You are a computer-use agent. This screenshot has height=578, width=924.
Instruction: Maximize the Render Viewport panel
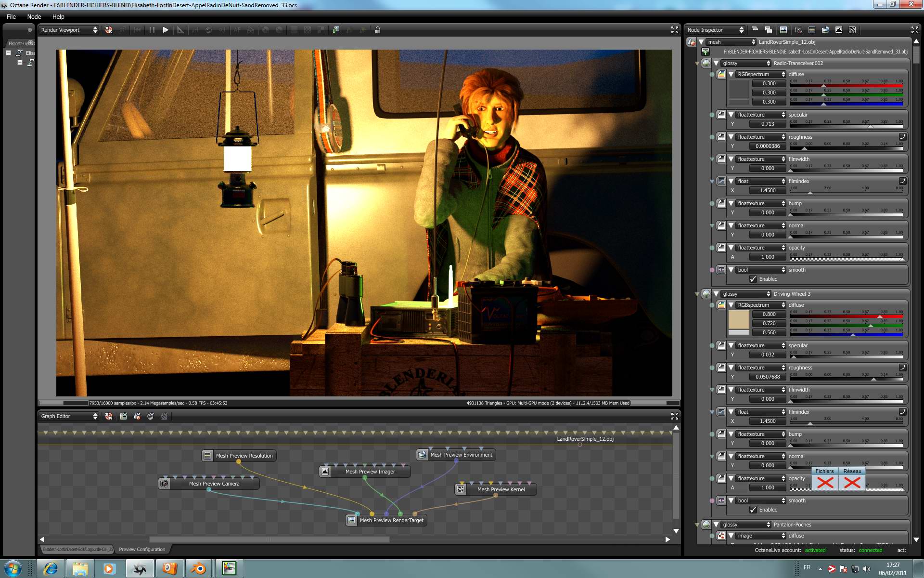(674, 30)
